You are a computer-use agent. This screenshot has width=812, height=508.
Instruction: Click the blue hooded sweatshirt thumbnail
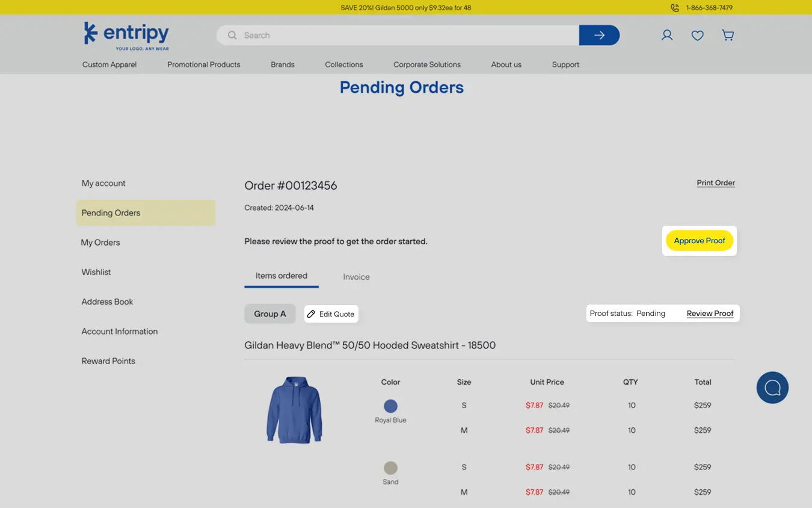pos(294,410)
